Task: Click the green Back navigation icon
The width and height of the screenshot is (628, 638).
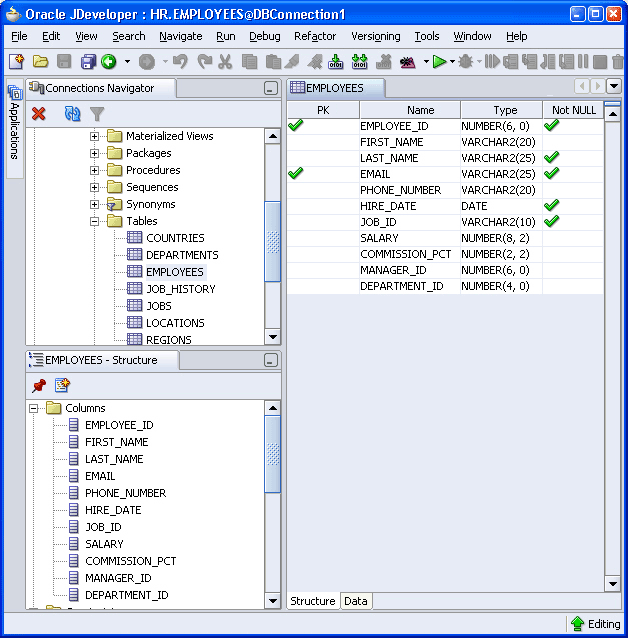Action: (x=109, y=62)
